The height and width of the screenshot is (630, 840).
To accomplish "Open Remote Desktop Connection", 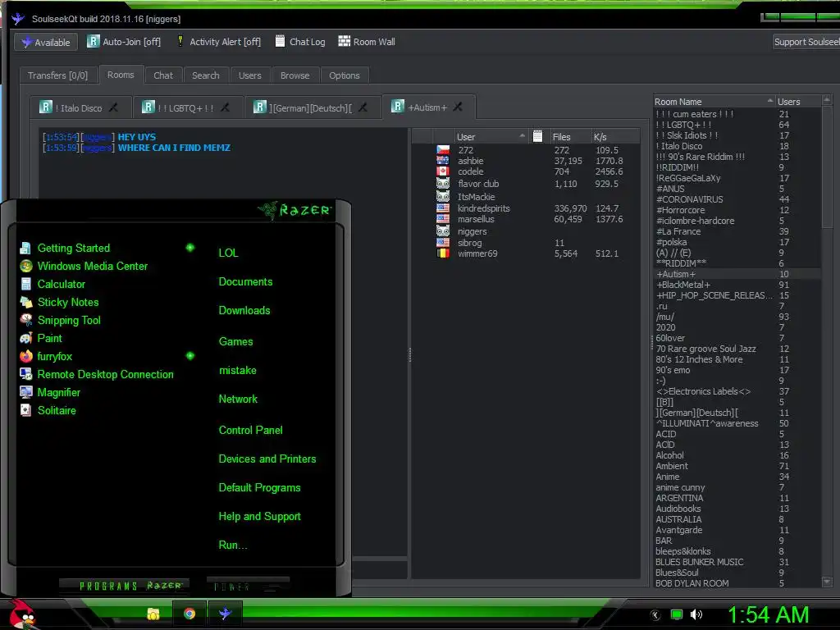I will pyautogui.click(x=105, y=374).
